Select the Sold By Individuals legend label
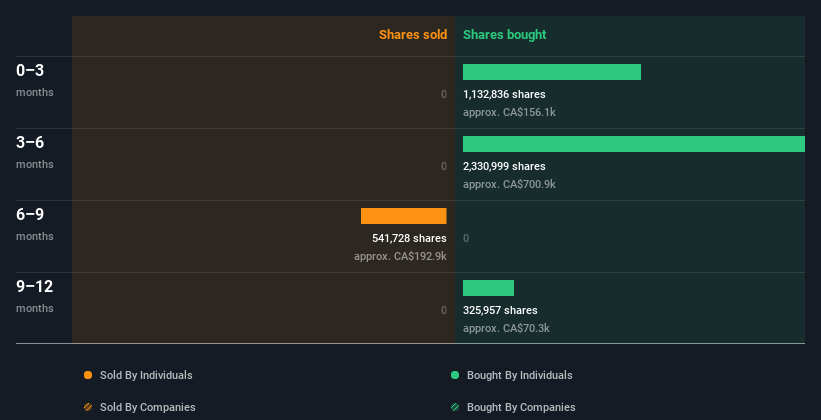This screenshot has height=420, width=821. (x=146, y=375)
